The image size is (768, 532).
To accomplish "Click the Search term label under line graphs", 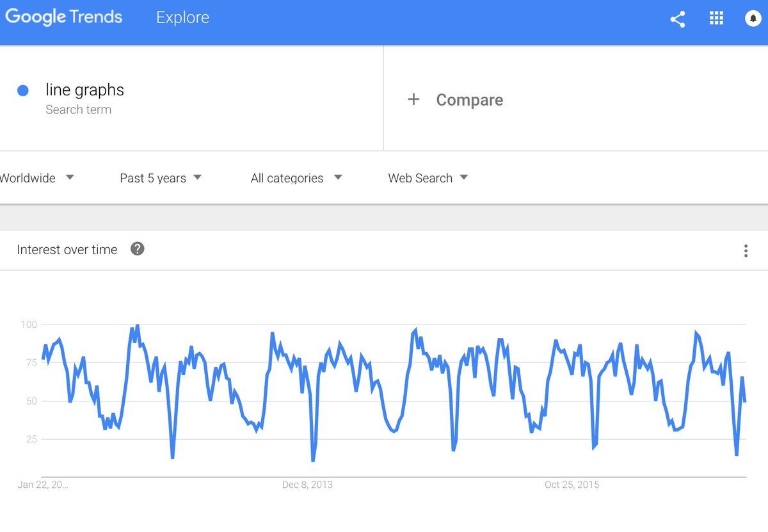I will tap(78, 109).
